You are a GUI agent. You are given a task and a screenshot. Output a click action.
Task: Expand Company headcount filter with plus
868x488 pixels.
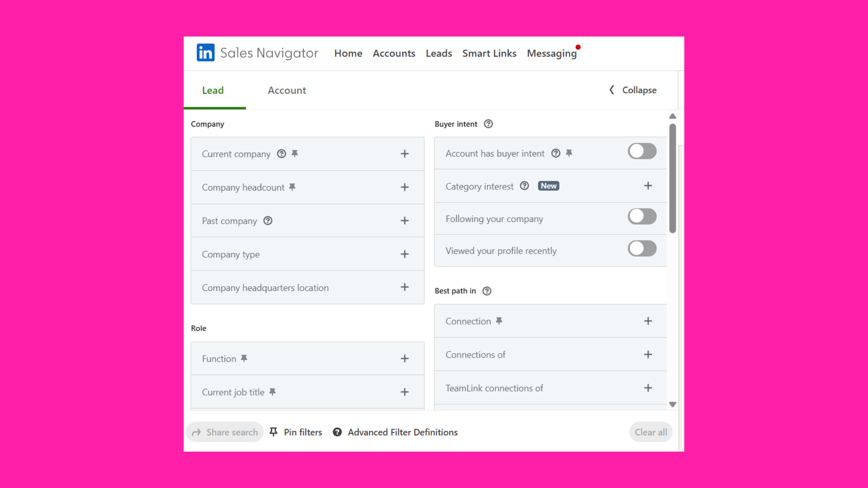click(x=405, y=187)
